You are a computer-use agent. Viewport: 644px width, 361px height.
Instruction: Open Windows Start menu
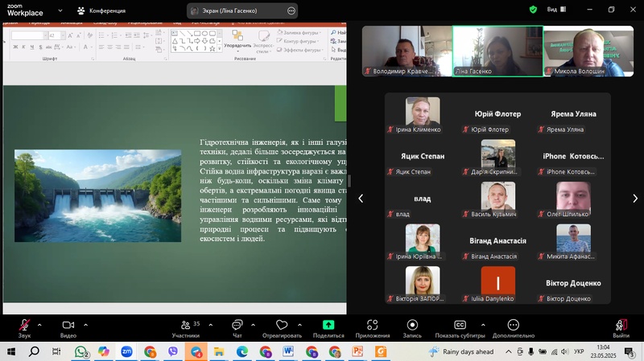click(11, 351)
